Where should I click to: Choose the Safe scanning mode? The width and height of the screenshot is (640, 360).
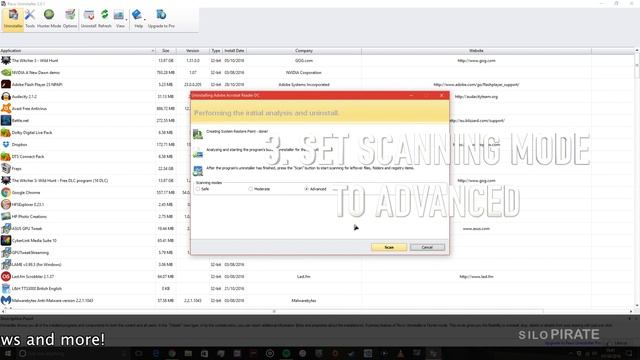pyautogui.click(x=198, y=189)
